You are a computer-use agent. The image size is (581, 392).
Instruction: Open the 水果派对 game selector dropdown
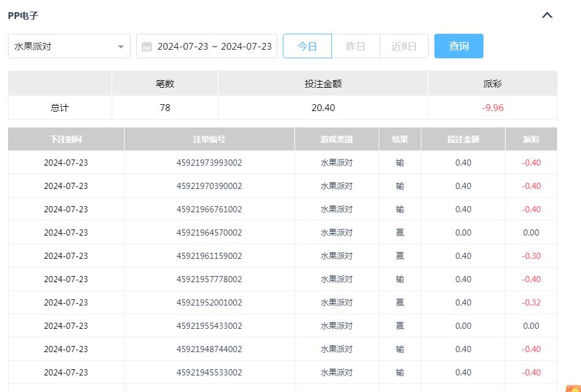pos(69,46)
